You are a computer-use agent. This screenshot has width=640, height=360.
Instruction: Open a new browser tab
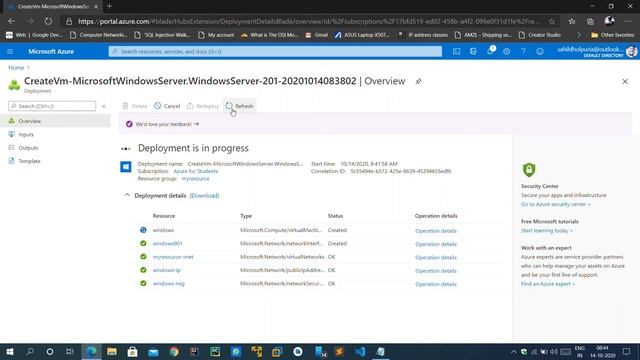point(109,6)
